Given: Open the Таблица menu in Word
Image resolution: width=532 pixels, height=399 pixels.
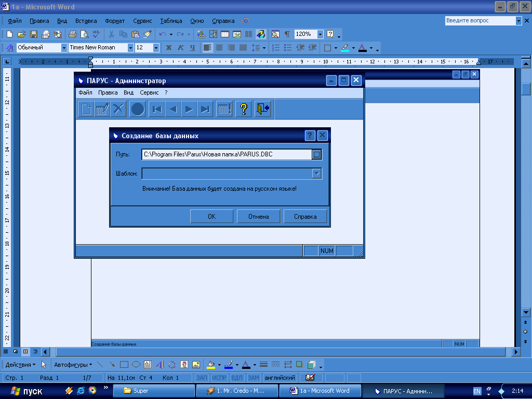Looking at the screenshot, I should pos(171,21).
